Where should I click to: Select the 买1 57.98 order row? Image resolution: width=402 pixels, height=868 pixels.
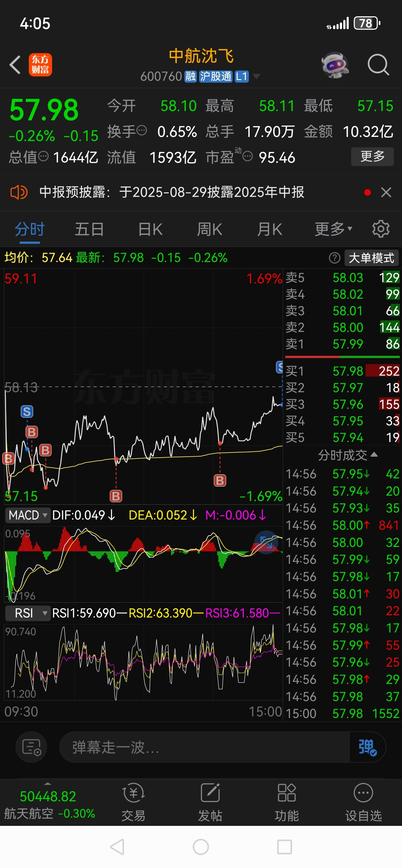(342, 371)
